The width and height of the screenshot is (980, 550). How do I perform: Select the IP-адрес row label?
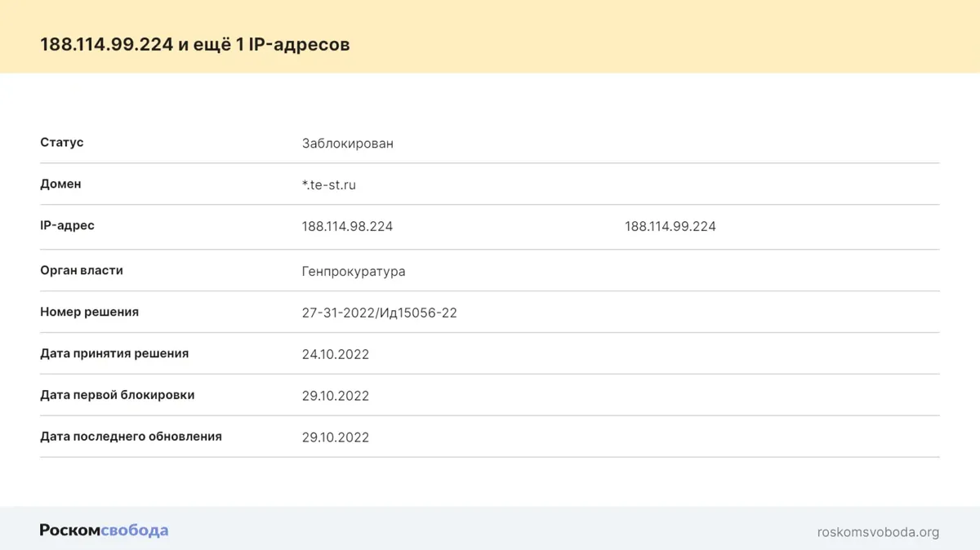coord(67,226)
